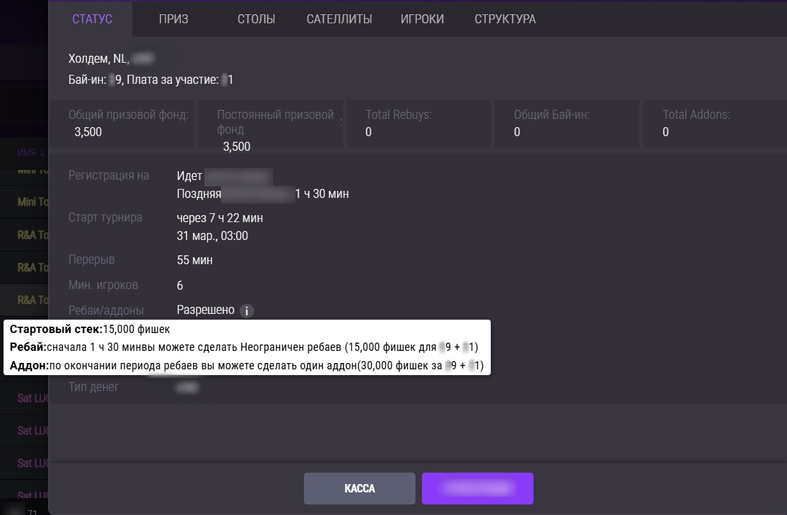
Task: Click the Касса button
Action: 359,488
